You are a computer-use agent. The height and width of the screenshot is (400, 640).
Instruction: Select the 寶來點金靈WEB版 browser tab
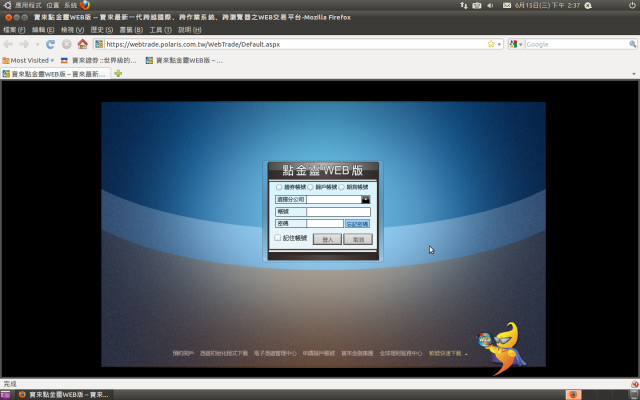[56, 74]
